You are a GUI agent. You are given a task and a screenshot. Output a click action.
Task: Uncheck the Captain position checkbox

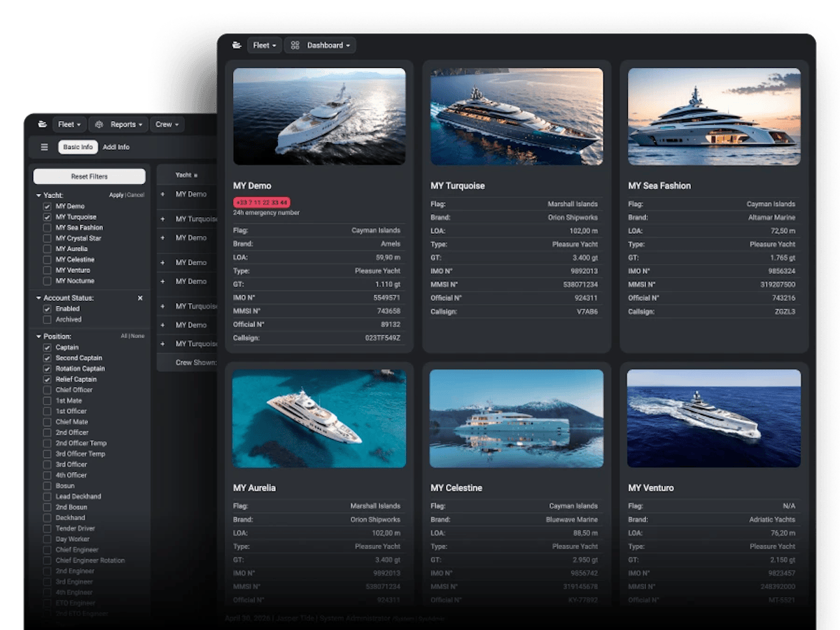[47, 347]
